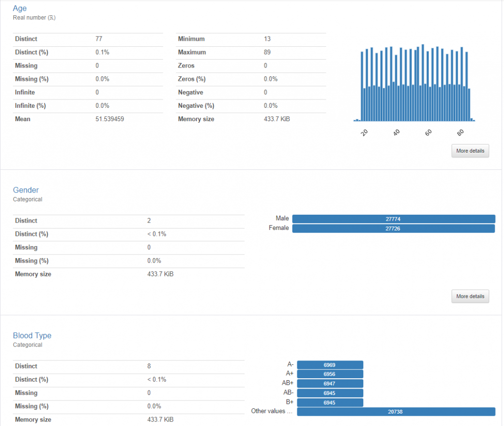Click the 'Female' category label
The height and width of the screenshot is (426, 504).
coord(279,228)
